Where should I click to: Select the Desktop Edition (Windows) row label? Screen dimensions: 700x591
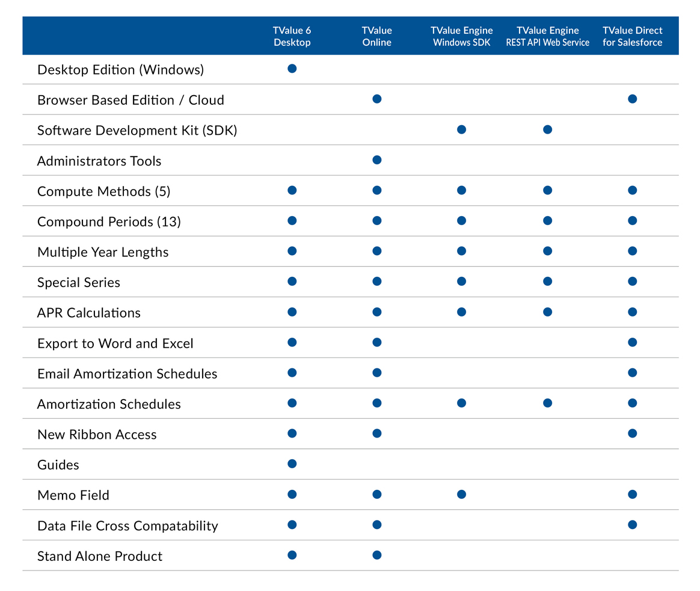(x=120, y=70)
